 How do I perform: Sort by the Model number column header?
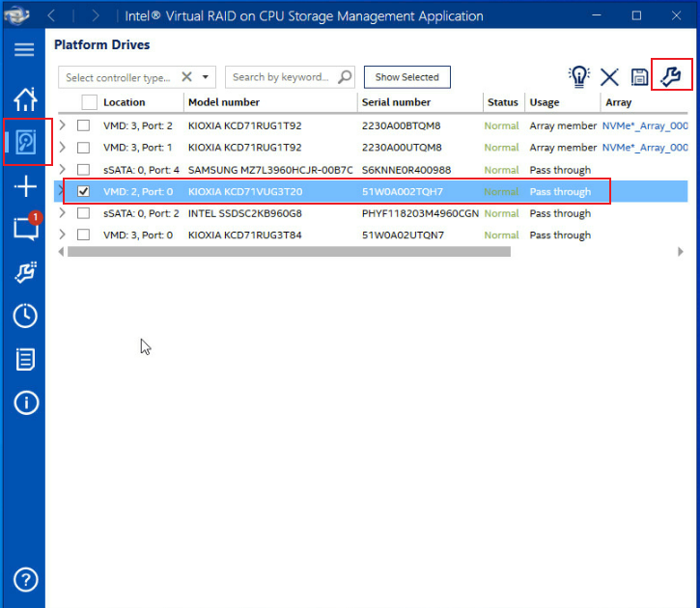224,102
